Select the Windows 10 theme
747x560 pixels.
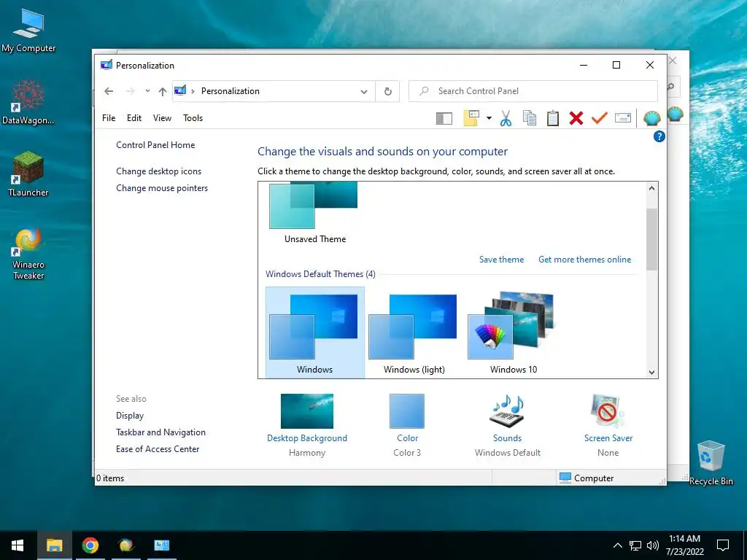tap(513, 332)
